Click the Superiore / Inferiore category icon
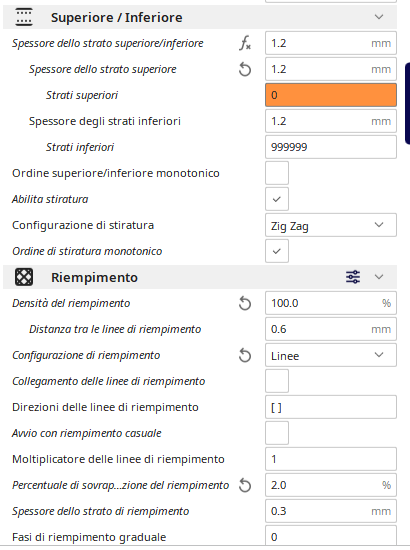 (24, 17)
